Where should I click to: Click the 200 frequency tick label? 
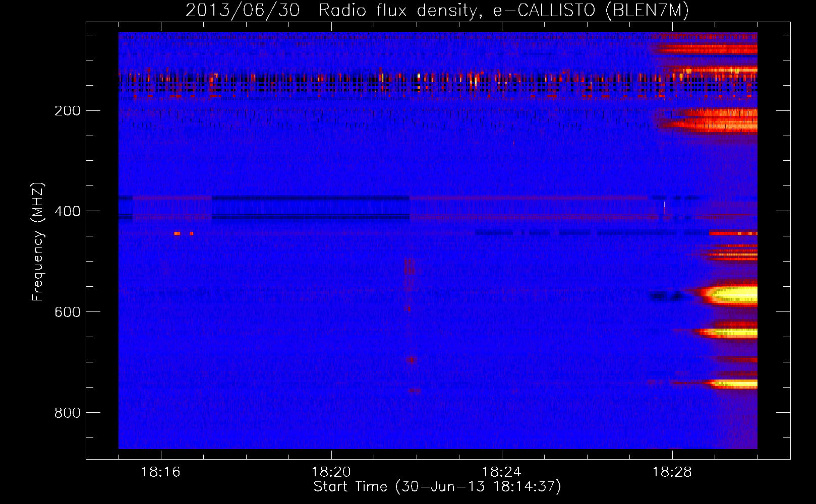coord(67,110)
